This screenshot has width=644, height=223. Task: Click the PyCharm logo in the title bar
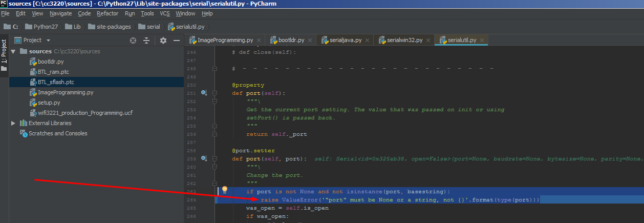pyautogui.click(x=4, y=4)
